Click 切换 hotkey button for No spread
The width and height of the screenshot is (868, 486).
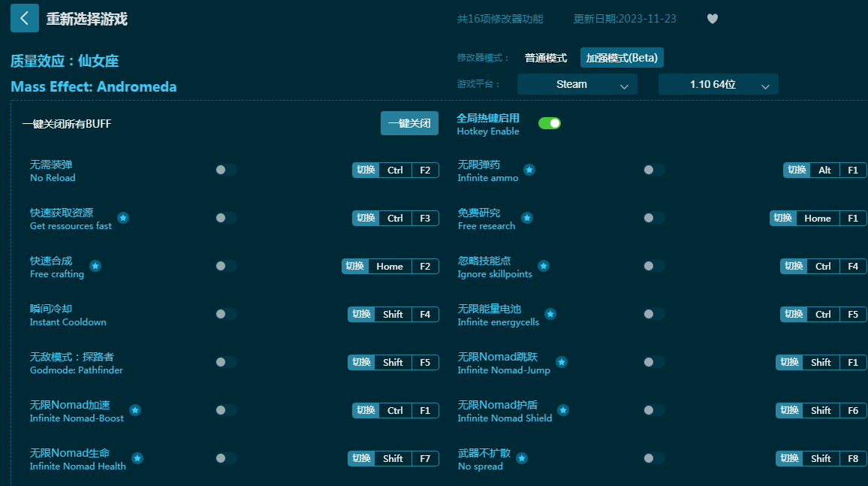point(789,458)
